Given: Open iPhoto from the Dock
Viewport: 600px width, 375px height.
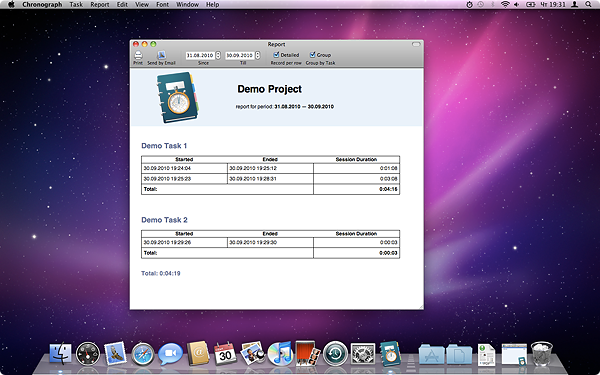Looking at the screenshot, I should tap(253, 353).
